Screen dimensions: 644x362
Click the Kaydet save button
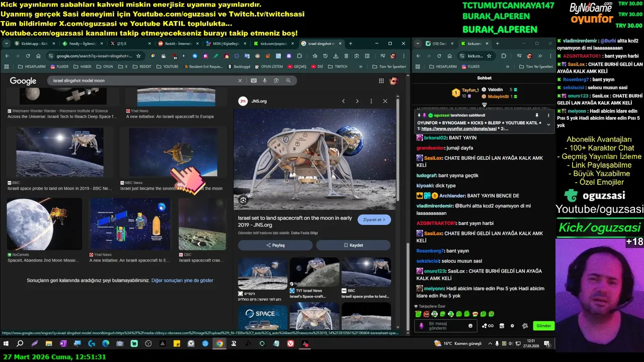click(353, 245)
